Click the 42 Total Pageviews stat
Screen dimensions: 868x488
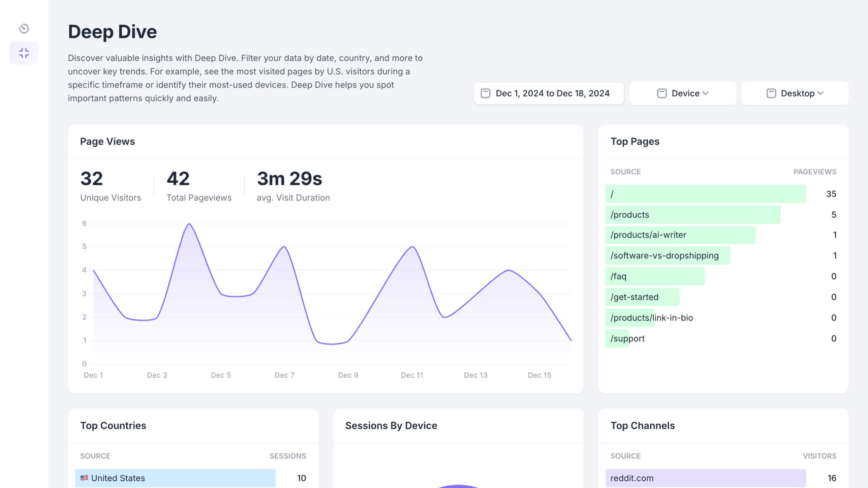199,186
